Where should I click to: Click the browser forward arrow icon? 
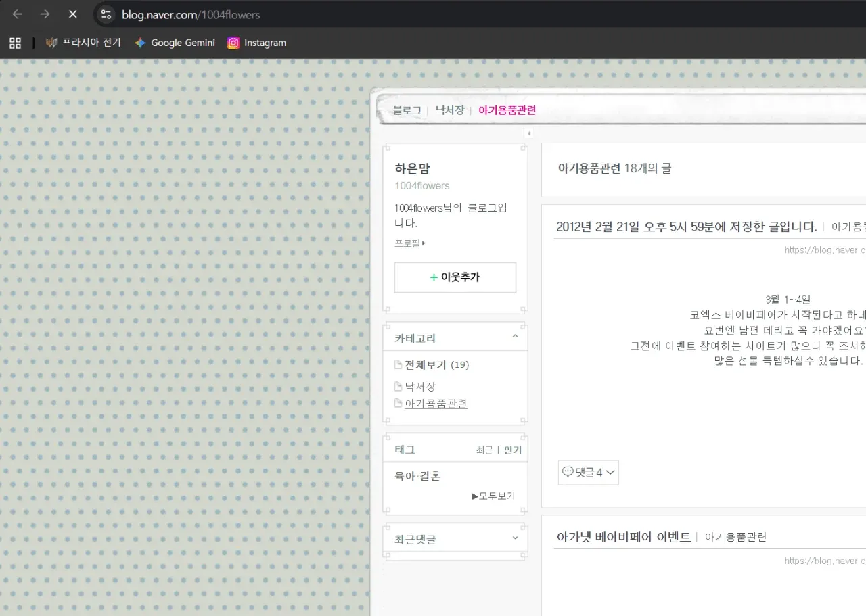coord(45,14)
